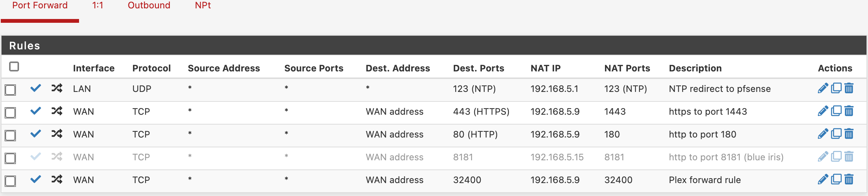The width and height of the screenshot is (868, 196).
Task: Click the shuffle icon on Plex rule
Action: [x=57, y=179]
